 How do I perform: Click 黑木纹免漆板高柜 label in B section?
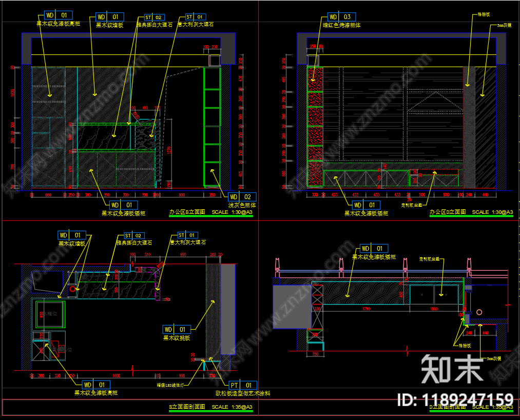(96, 393)
